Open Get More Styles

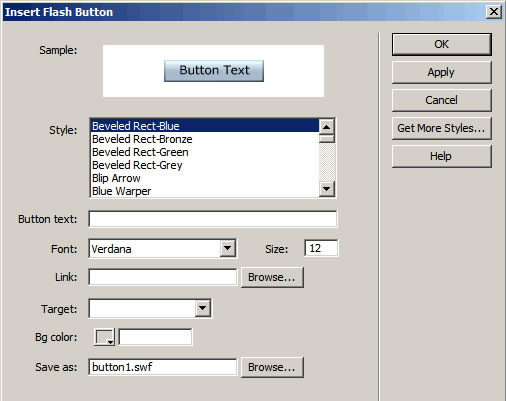coord(441,128)
